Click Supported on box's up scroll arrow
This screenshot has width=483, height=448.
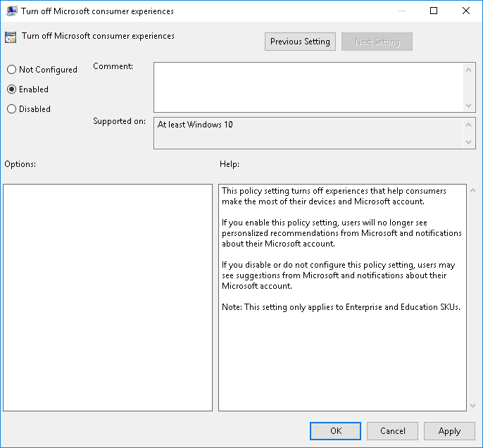pyautogui.click(x=470, y=125)
